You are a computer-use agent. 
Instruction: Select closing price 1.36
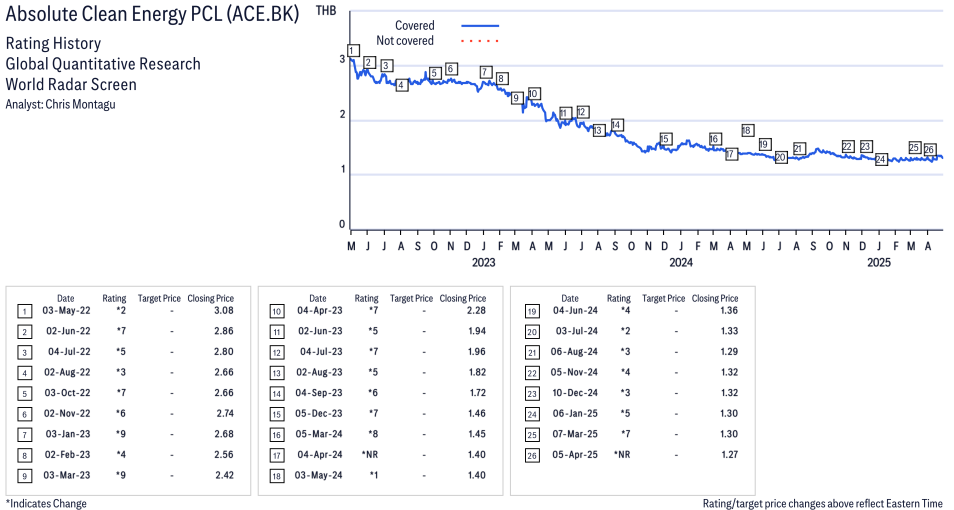point(729,310)
